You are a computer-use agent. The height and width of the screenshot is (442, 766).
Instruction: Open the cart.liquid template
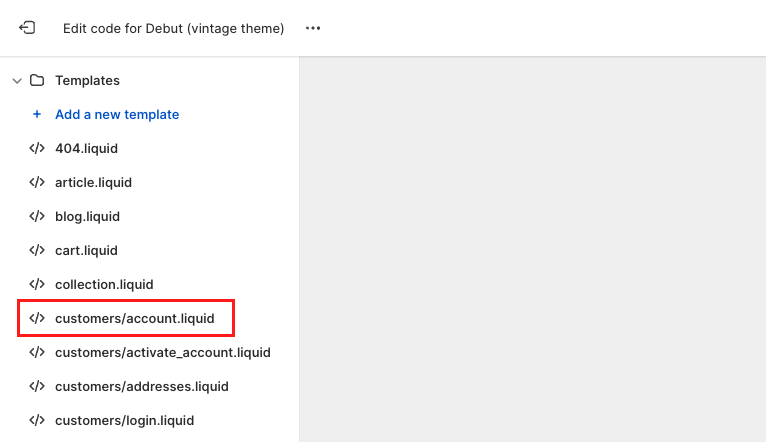click(x=86, y=251)
